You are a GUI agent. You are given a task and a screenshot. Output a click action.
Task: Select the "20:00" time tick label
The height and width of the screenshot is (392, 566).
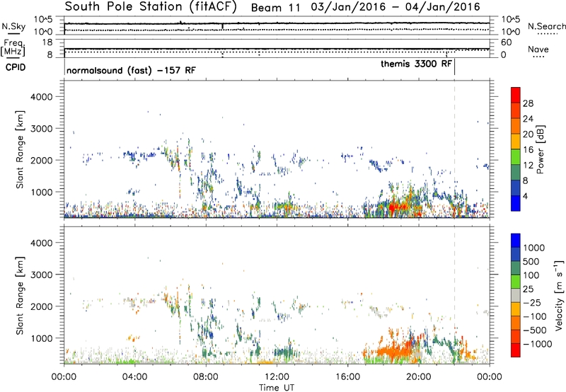[419, 377]
